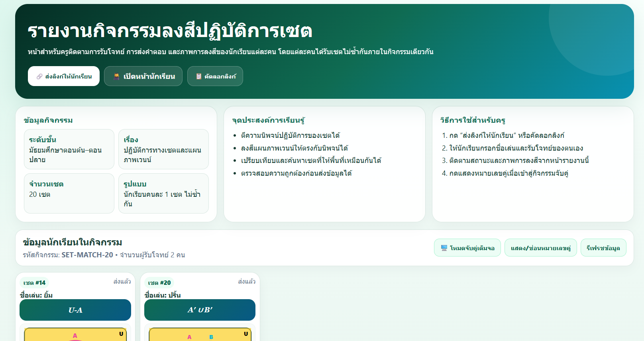Viewport: 644px width, 341px height.
Task: Click the student icon in เปิดหน้านักเรียน
Action: point(116,76)
